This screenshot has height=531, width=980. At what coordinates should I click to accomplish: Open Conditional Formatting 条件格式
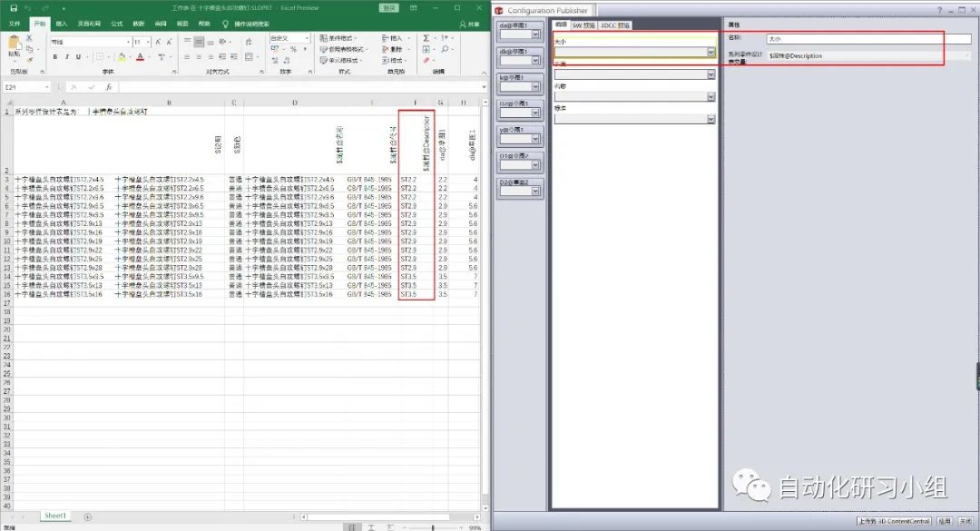coord(338,38)
